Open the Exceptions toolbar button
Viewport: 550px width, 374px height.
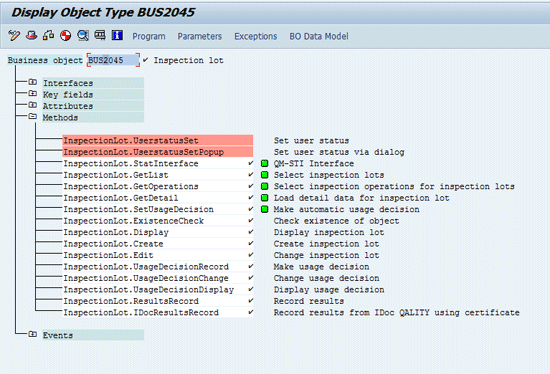pos(256,36)
